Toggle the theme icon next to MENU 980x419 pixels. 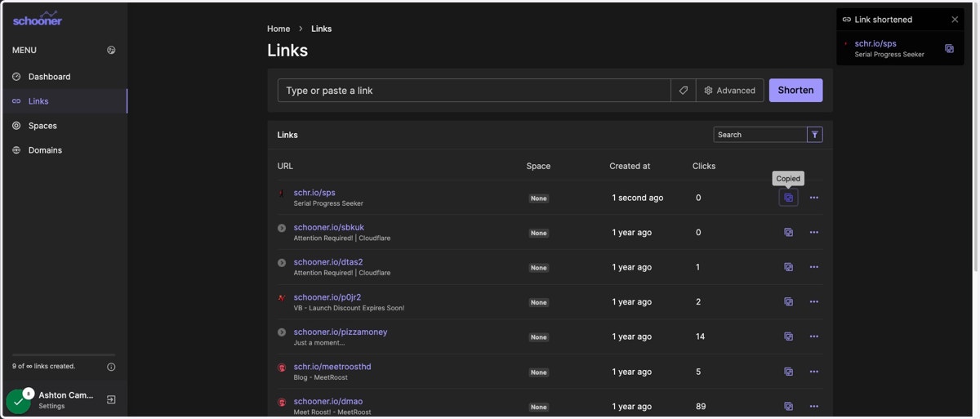point(111,50)
